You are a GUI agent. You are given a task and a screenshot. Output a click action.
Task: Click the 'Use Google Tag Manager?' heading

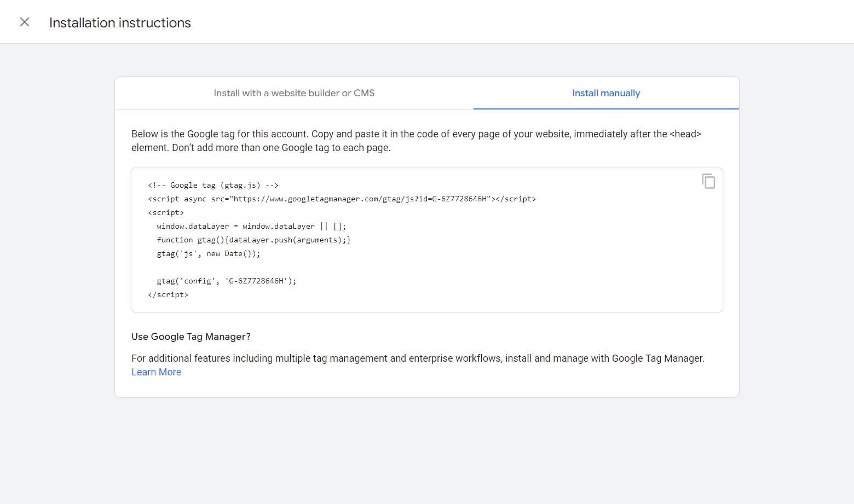(x=191, y=337)
